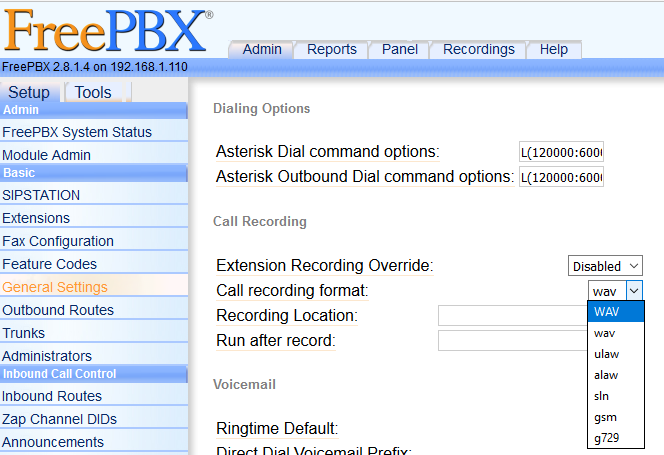Go to Module Admin
This screenshot has width=664, height=455.
(94, 155)
